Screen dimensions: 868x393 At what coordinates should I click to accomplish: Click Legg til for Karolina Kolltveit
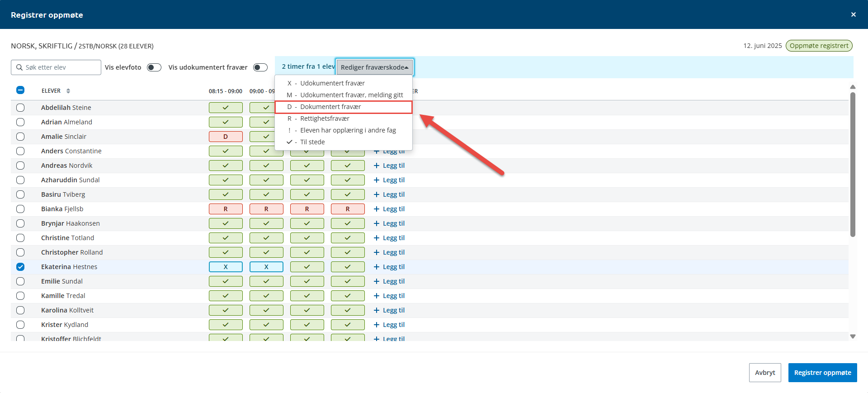pyautogui.click(x=389, y=310)
